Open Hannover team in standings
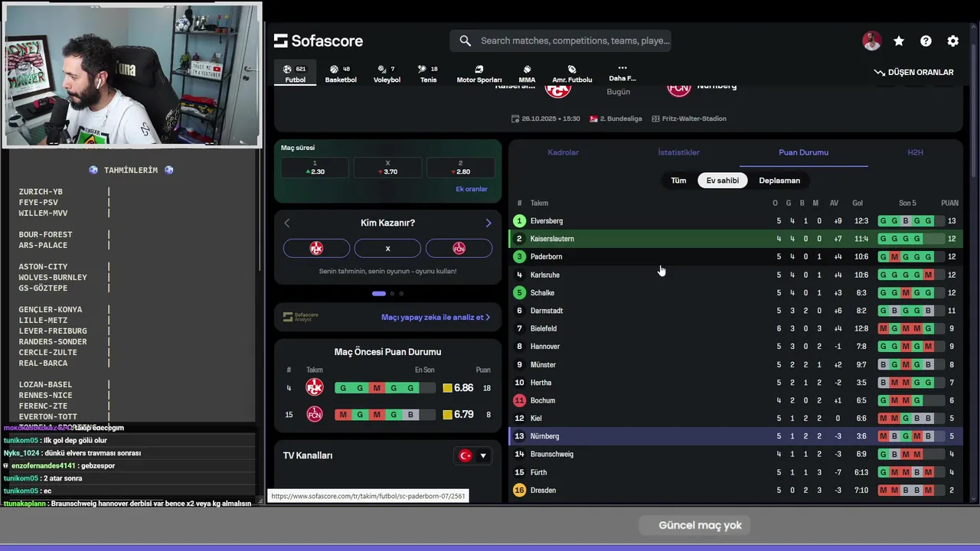This screenshot has width=980, height=551. (x=545, y=347)
